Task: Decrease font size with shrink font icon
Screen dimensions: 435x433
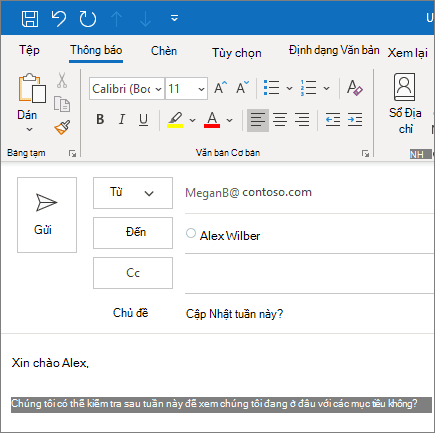Action: pos(242,88)
